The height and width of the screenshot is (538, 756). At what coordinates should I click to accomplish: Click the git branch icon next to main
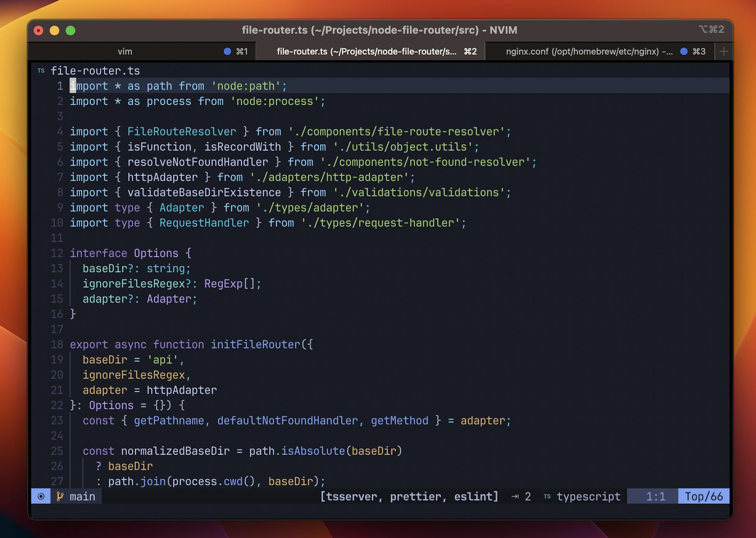pyautogui.click(x=59, y=496)
